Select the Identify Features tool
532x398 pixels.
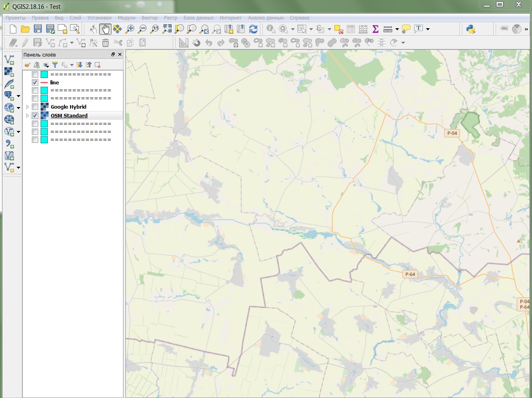pos(271,29)
